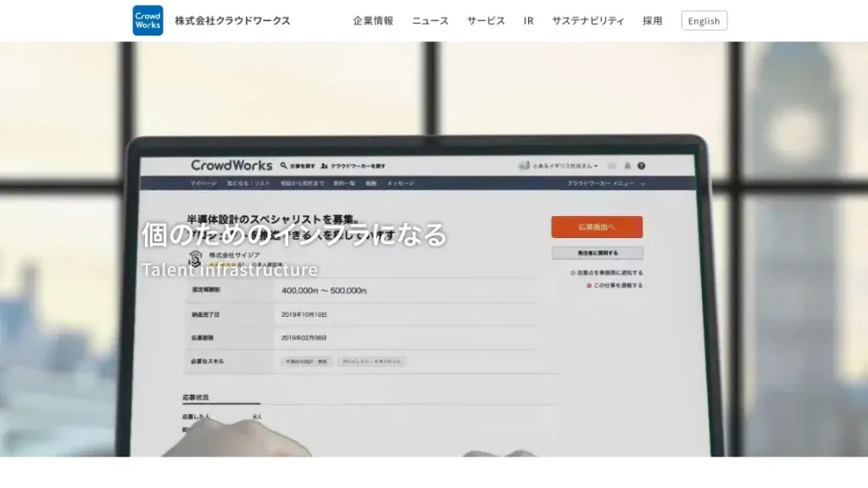Go to the ニュース page

point(430,21)
